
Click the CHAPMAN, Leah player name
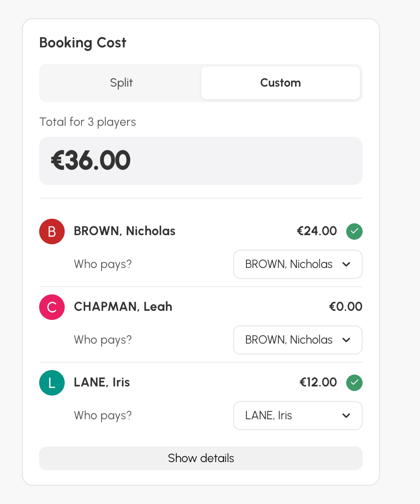123,307
